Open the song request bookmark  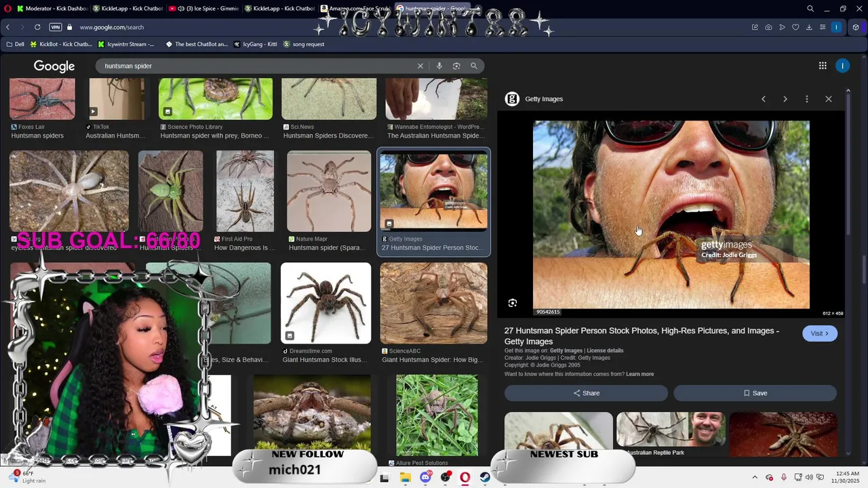pyautogui.click(x=304, y=44)
